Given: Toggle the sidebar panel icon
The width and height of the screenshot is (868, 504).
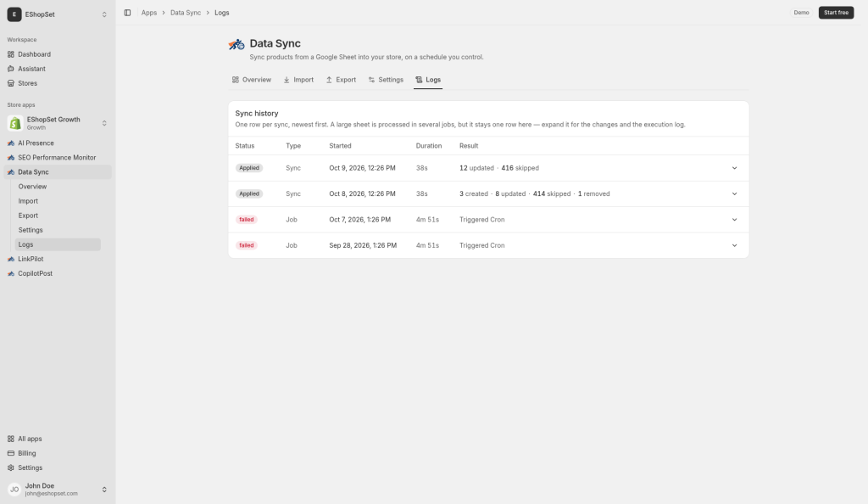Looking at the screenshot, I should click(x=127, y=13).
